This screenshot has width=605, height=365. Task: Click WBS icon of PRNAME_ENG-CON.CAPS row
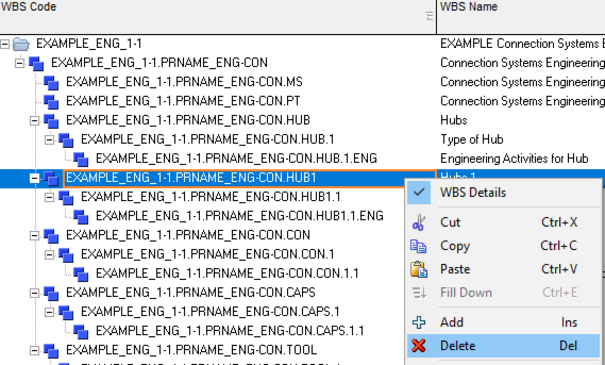click(x=51, y=293)
